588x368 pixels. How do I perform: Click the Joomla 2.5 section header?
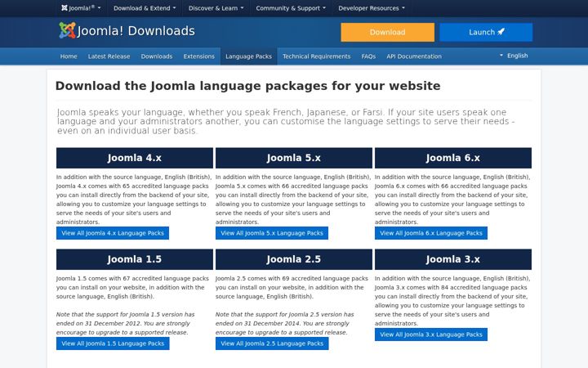294,259
